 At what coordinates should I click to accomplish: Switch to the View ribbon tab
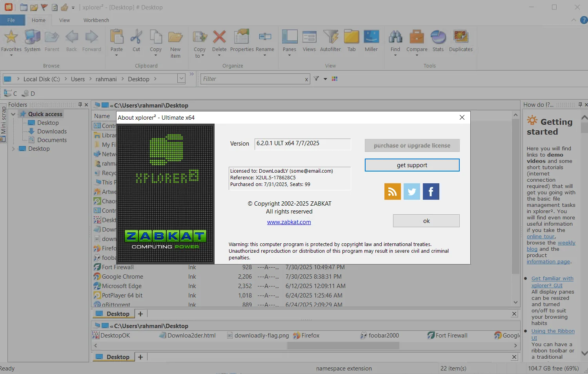coord(64,20)
